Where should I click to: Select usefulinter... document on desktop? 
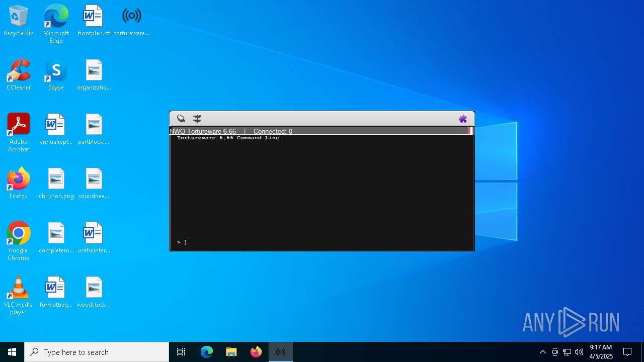[x=94, y=238]
